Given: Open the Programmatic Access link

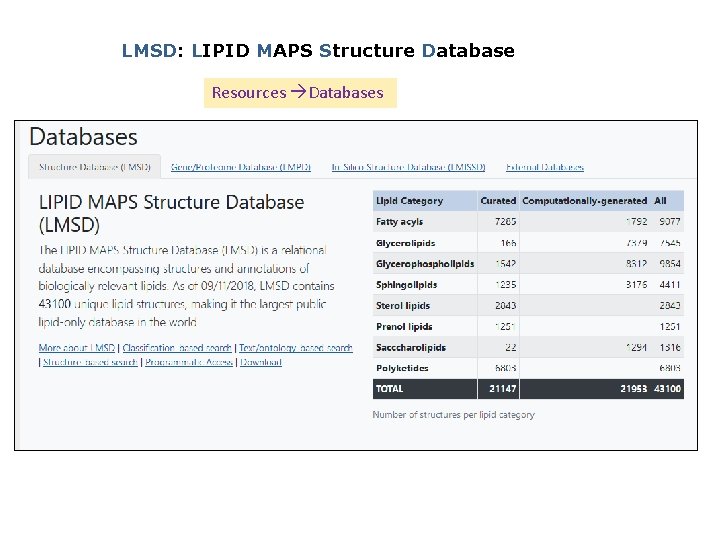Looking at the screenshot, I should coord(189,362).
